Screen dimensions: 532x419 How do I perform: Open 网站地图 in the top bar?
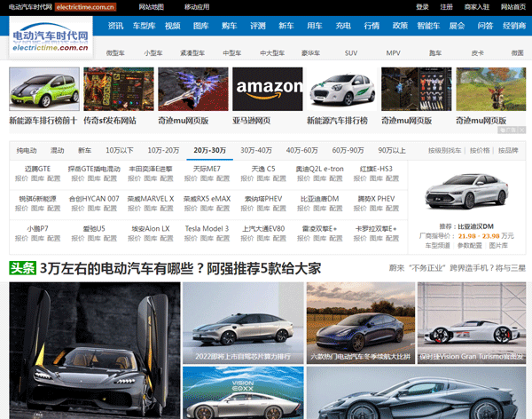click(x=152, y=7)
